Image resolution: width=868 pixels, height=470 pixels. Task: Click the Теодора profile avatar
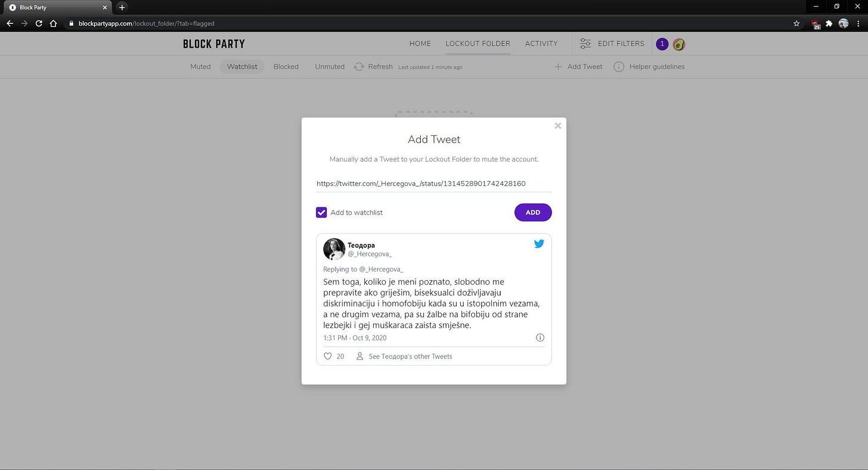point(334,249)
